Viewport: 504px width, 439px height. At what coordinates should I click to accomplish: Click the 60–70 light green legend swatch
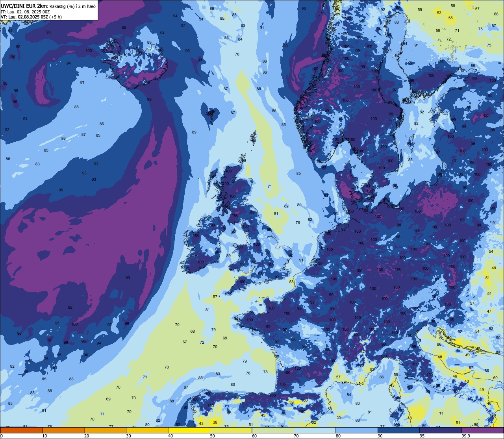coord(273,430)
